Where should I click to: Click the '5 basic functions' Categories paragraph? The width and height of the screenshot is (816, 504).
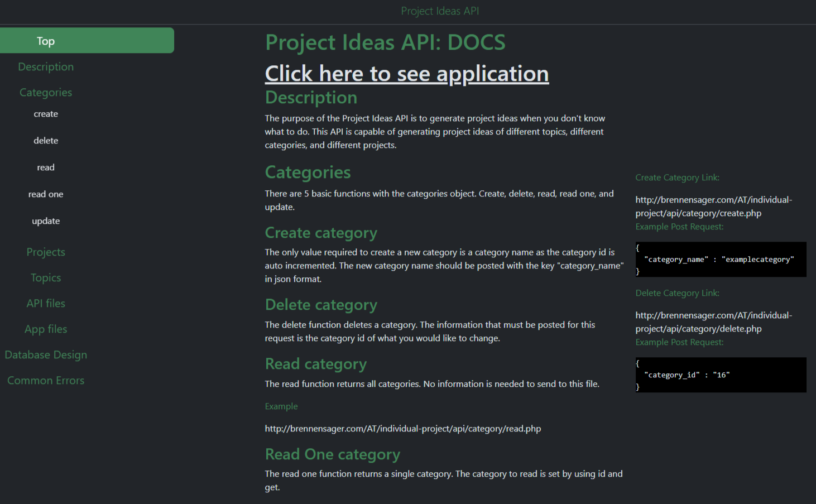(439, 200)
